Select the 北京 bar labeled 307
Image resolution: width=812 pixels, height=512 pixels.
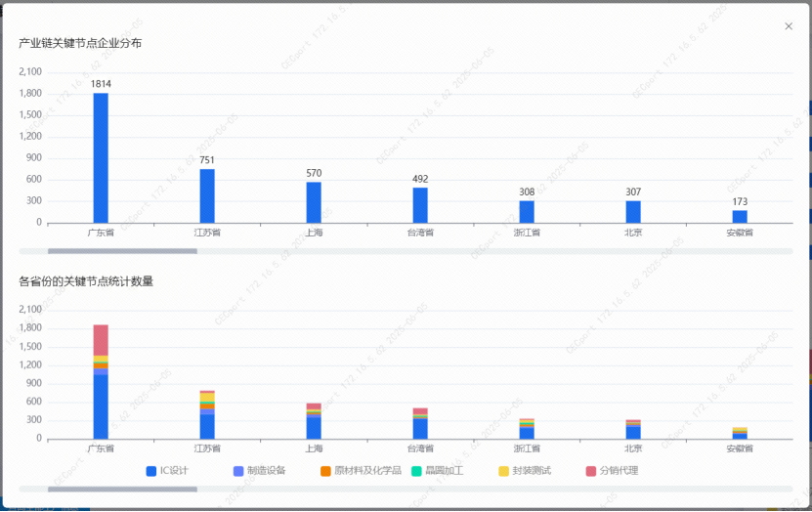click(633, 212)
